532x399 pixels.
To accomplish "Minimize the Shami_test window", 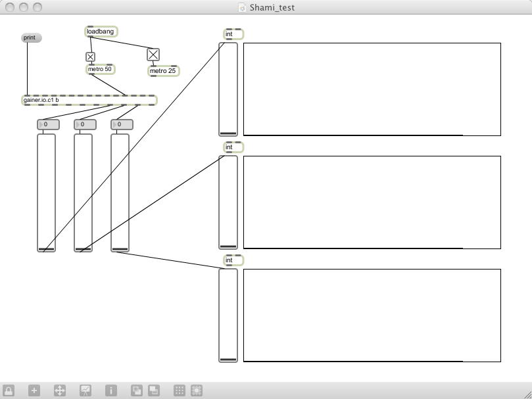I will pos(24,7).
